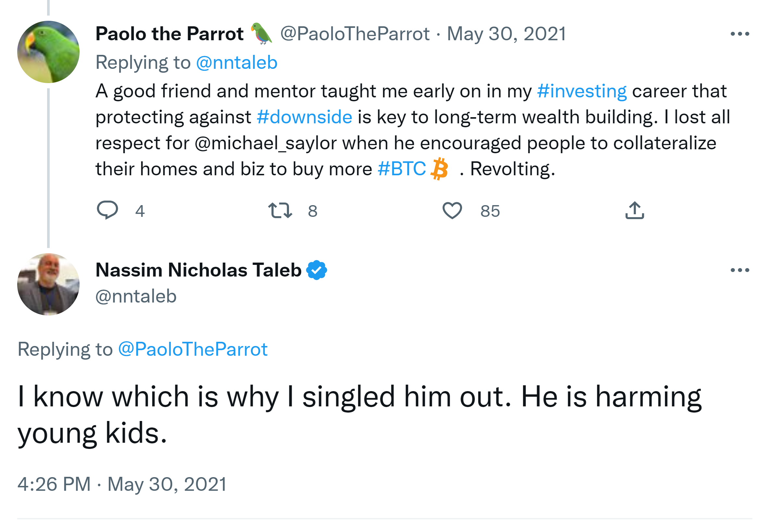
Task: Click the parrot emoji beside Paolo's name
Action: click(x=261, y=34)
